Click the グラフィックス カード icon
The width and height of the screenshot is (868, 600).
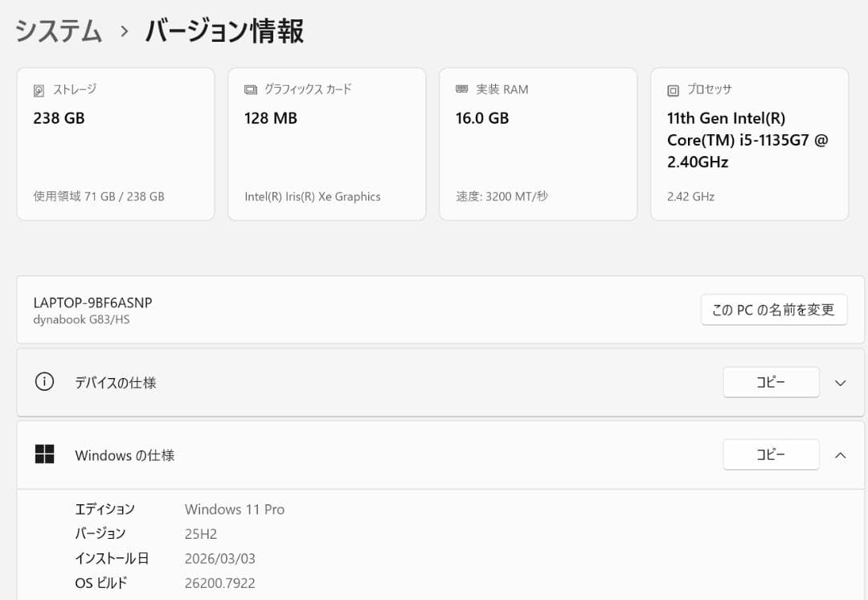click(250, 89)
